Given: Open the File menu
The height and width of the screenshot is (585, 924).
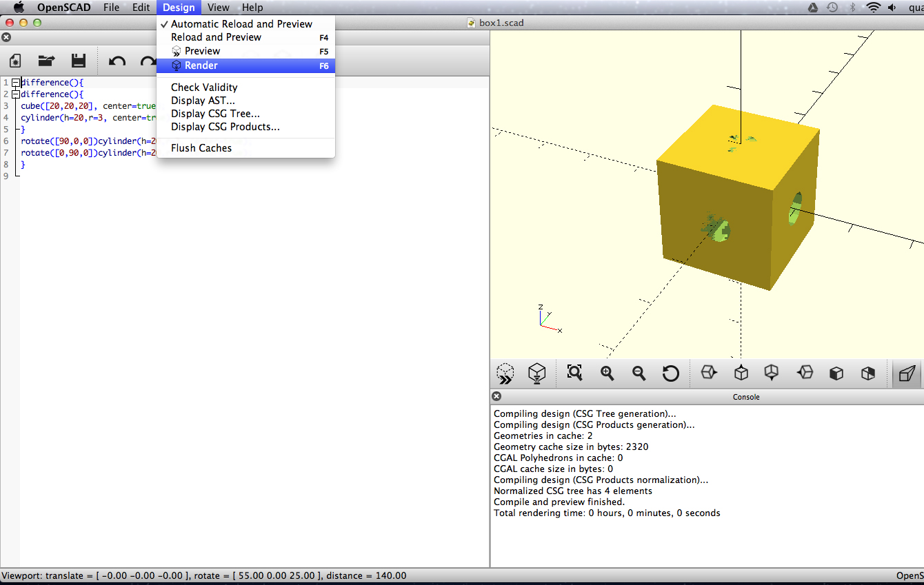Looking at the screenshot, I should tap(111, 8).
